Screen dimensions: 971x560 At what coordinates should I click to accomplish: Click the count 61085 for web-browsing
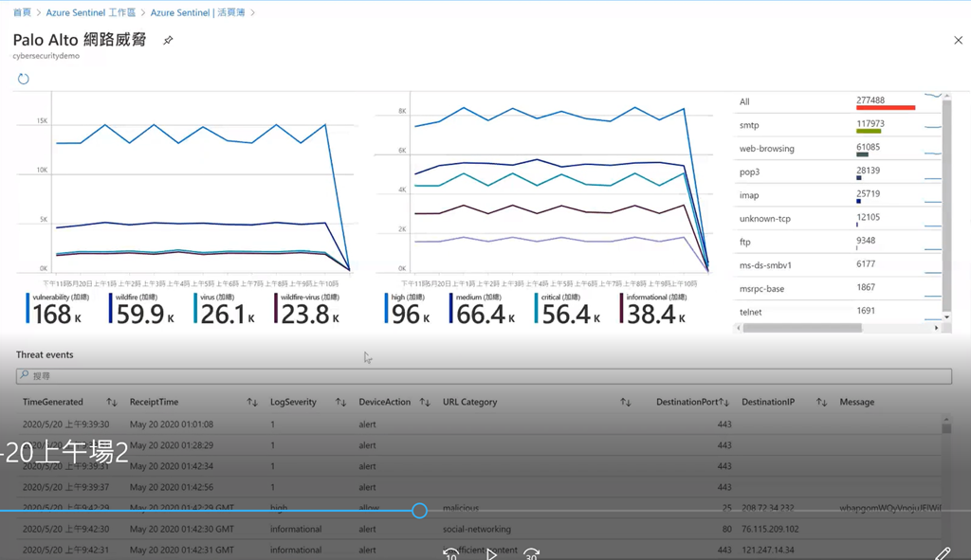pos(869,147)
